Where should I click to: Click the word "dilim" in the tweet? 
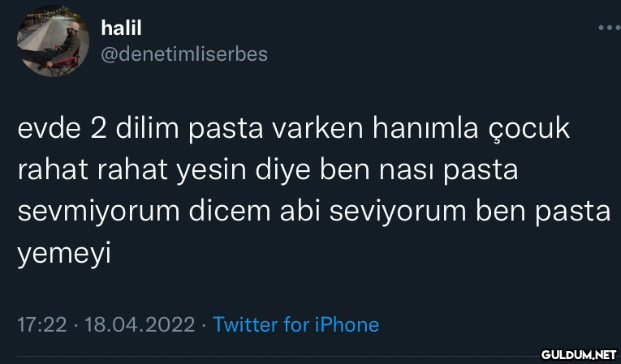point(149,130)
